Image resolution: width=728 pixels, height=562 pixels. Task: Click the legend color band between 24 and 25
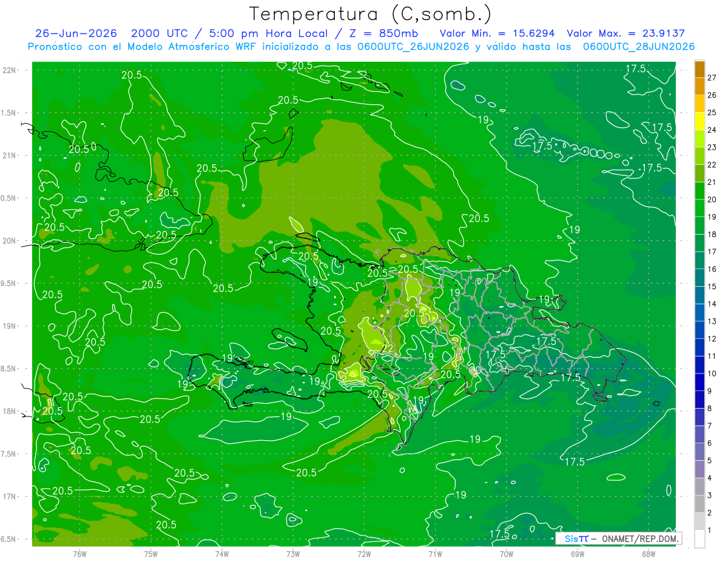699,121
